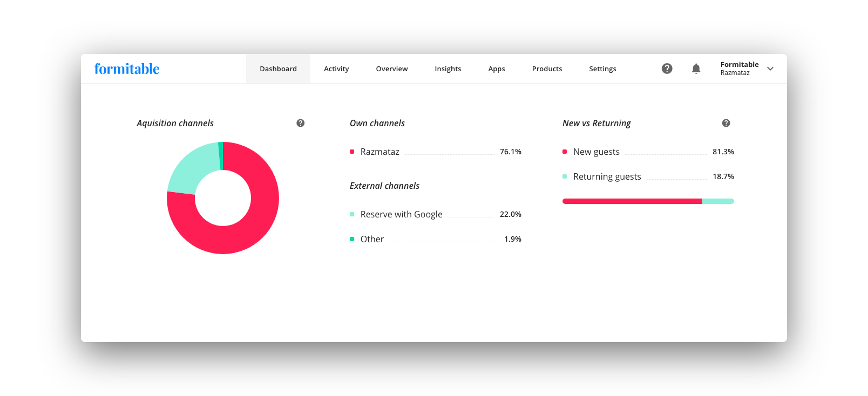The image size is (868, 396).
Task: Open the Apps tab
Action: point(497,69)
